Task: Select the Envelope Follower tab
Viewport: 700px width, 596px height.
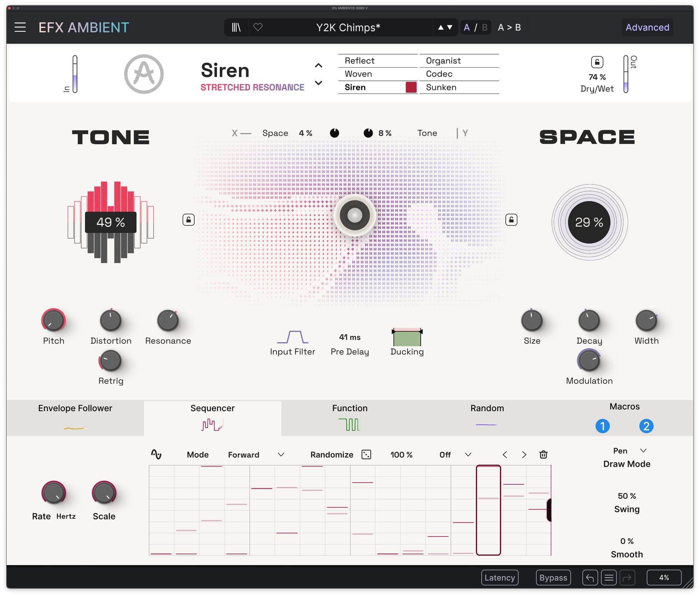Action: (x=75, y=416)
